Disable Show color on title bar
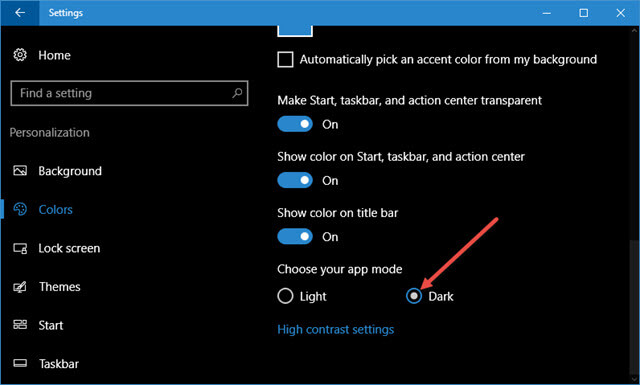The image size is (640, 385). [295, 237]
